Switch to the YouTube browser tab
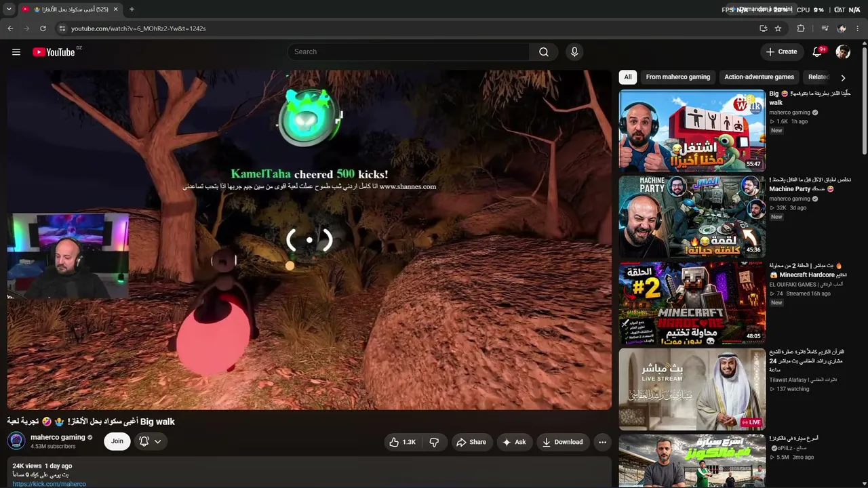The height and width of the screenshot is (488, 868). [70, 9]
